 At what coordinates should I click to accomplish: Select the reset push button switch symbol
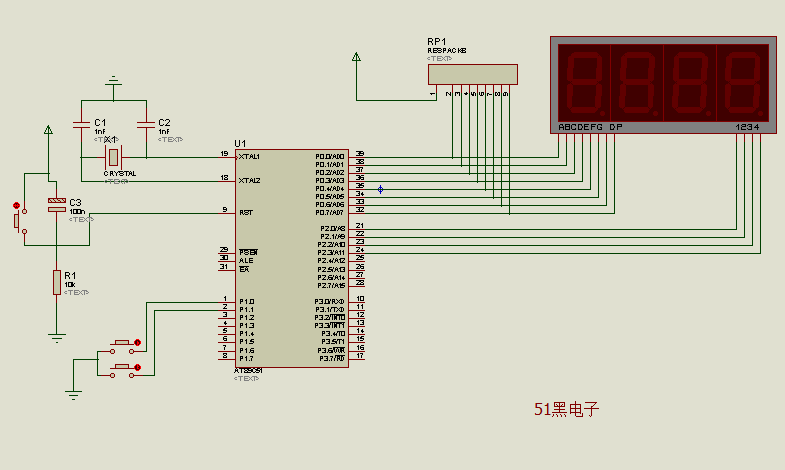pyautogui.click(x=20, y=221)
